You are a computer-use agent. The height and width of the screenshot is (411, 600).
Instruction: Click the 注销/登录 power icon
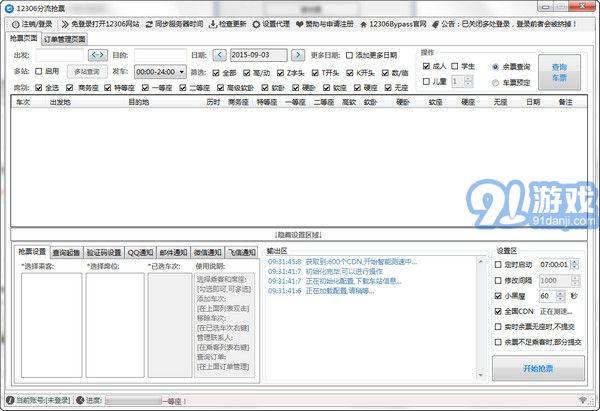(16, 24)
